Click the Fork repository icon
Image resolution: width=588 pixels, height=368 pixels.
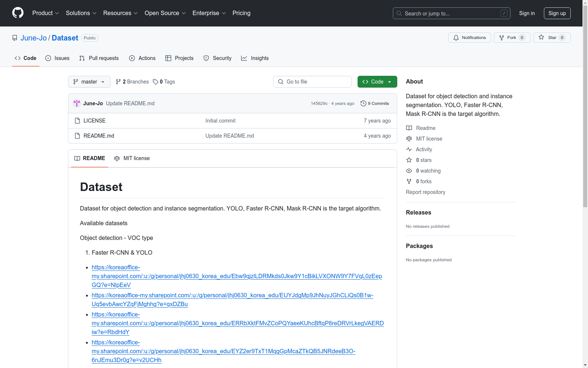click(502, 38)
